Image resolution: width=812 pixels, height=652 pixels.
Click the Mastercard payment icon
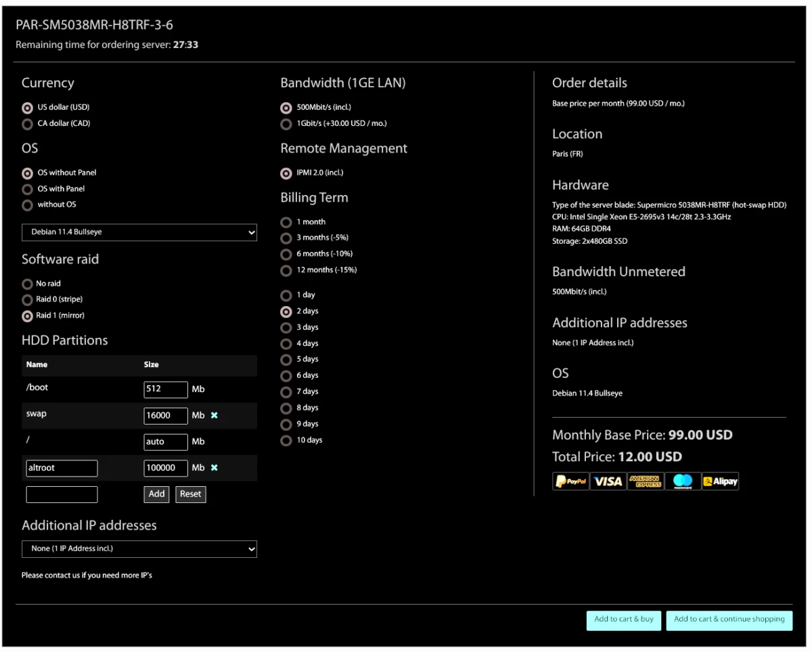point(682,481)
